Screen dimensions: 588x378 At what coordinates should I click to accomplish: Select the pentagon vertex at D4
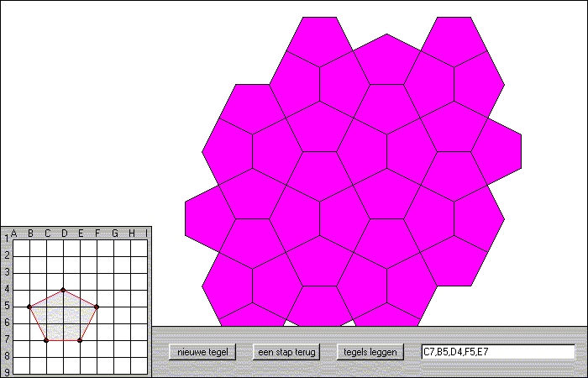pos(63,290)
